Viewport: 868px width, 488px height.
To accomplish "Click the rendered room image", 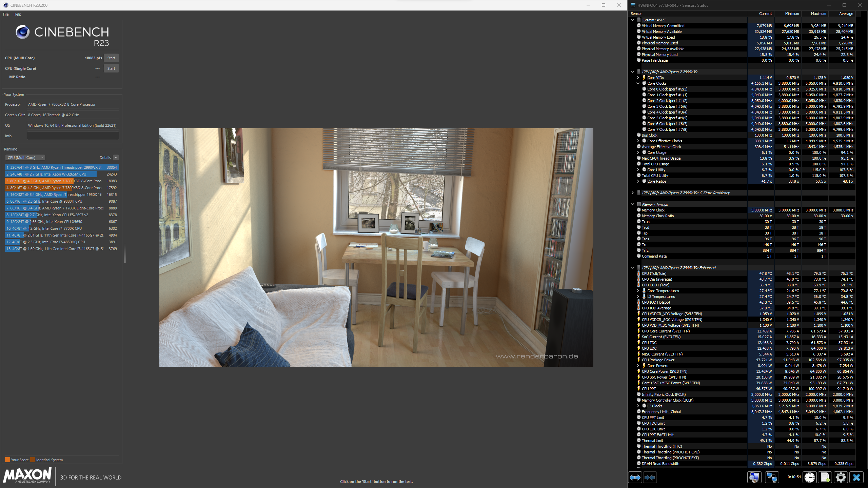I will [x=376, y=247].
